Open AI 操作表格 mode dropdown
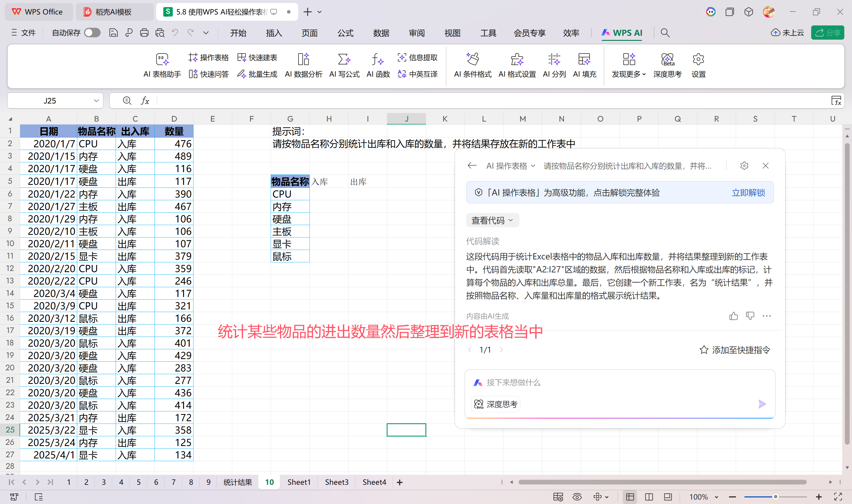The image size is (852, 504). click(511, 166)
